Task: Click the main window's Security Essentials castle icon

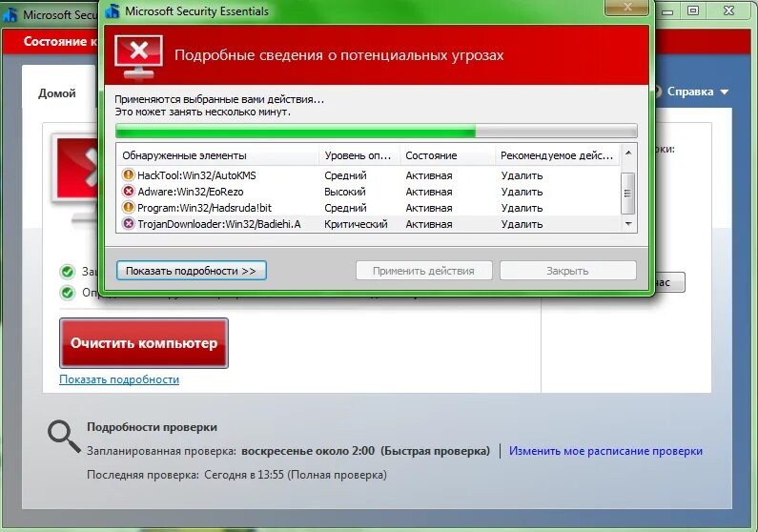Action: coord(10,15)
